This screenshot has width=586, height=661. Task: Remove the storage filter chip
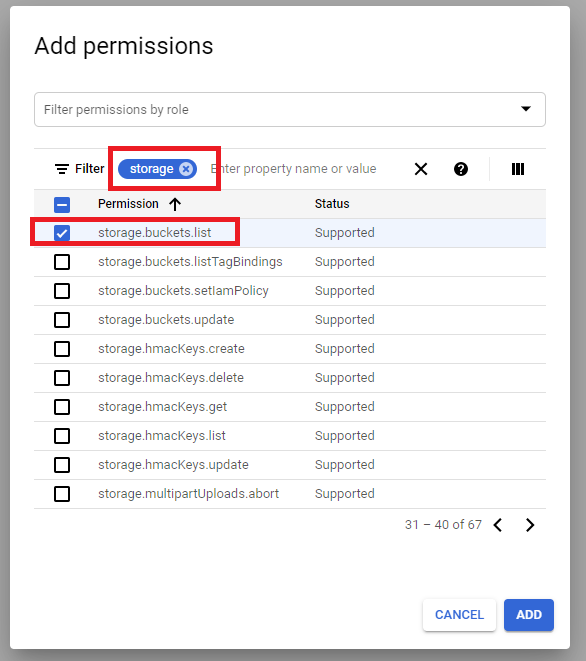pyautogui.click(x=185, y=169)
